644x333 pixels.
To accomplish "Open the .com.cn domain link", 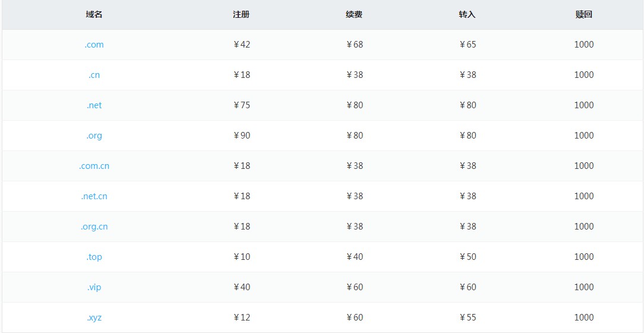I will (x=94, y=166).
